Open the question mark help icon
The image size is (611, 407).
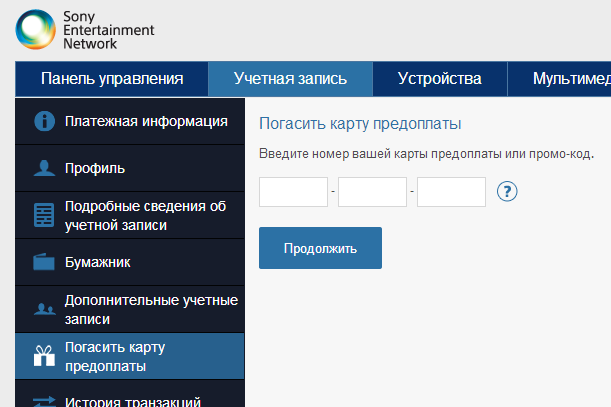507,191
